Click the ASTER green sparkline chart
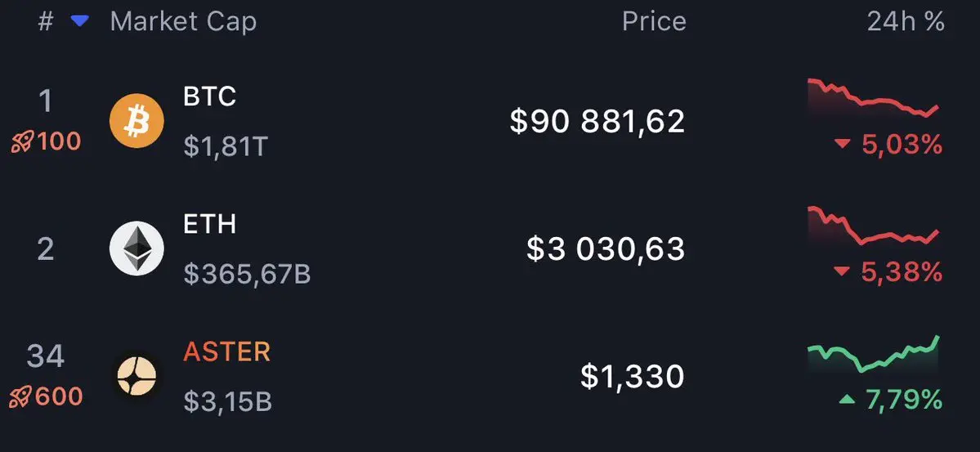 pos(873,354)
